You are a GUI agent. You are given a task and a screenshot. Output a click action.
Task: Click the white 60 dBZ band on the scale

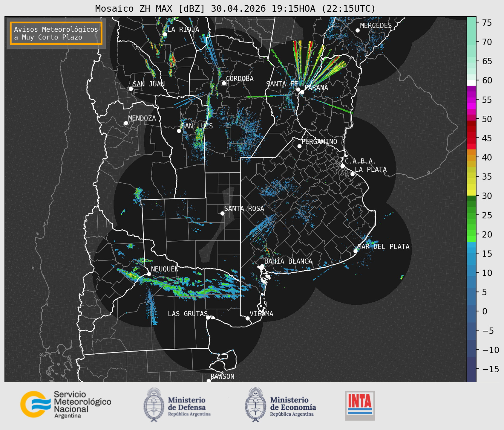(x=471, y=82)
